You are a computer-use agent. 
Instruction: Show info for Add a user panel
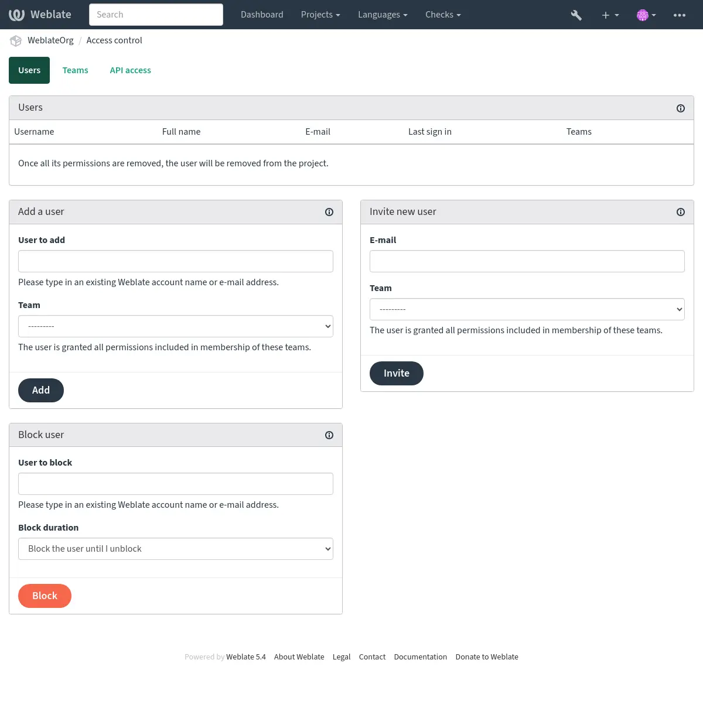(x=329, y=212)
